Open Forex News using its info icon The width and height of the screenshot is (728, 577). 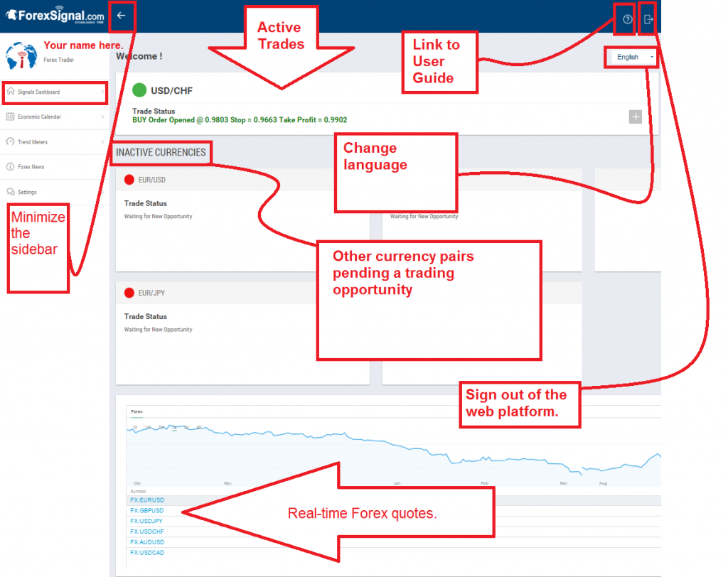coord(10,167)
